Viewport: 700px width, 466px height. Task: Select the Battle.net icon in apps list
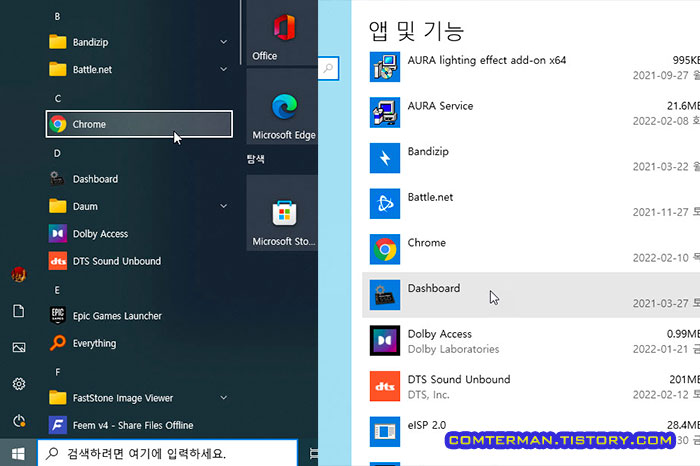[x=385, y=204]
